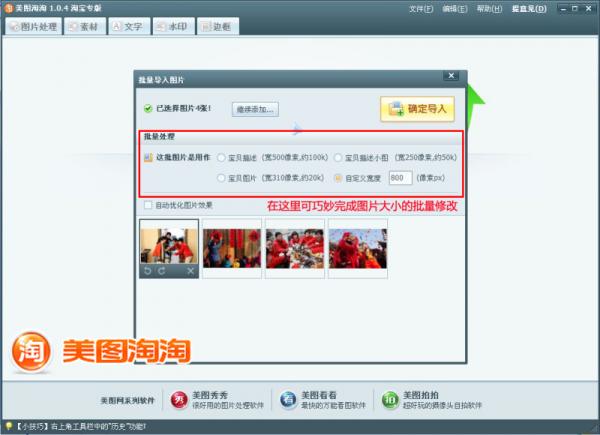
Task: Open the 美图拍拍 camera software icon
Action: point(389,400)
